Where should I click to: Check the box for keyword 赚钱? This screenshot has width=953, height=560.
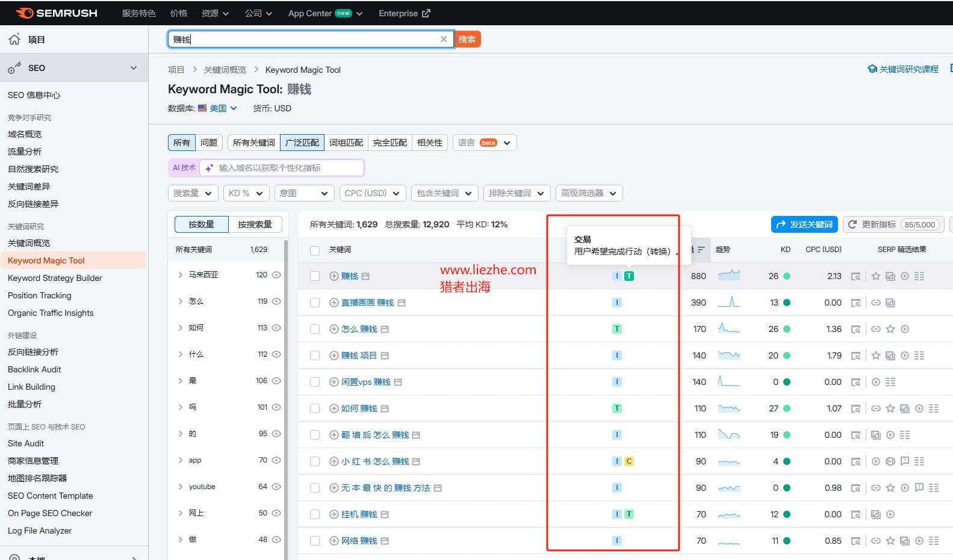[315, 276]
